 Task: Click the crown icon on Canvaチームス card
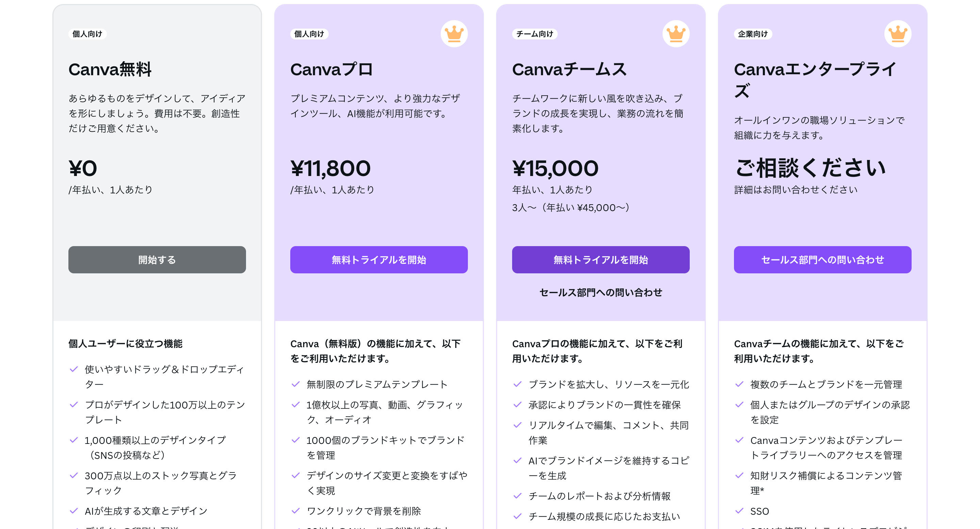click(676, 34)
